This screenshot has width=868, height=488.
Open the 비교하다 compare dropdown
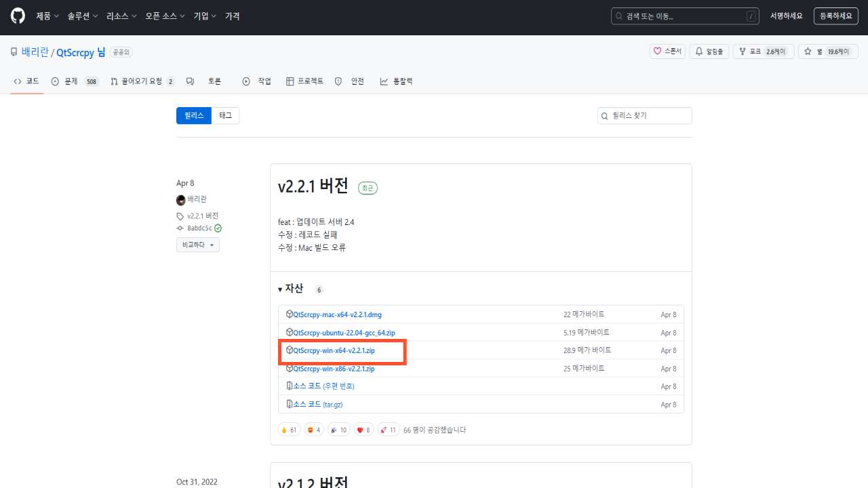[198, 245]
